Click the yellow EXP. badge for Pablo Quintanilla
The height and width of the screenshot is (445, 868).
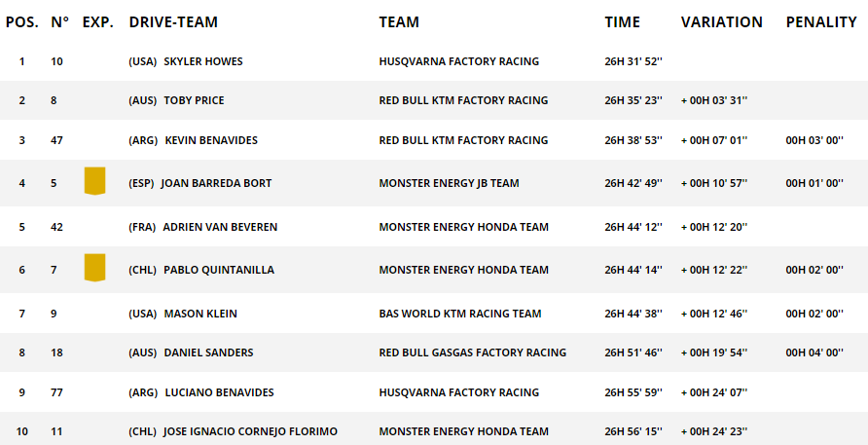point(94,268)
